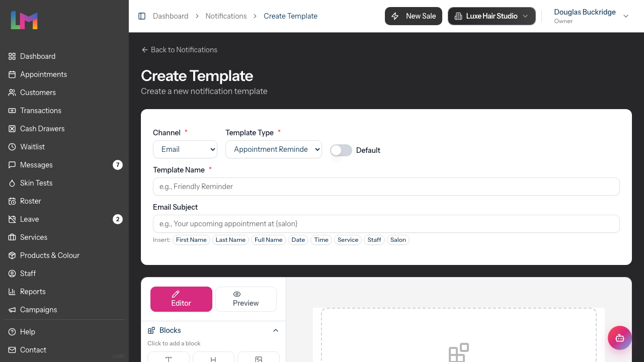Click the Leave calendar icon
The width and height of the screenshot is (644, 362).
pyautogui.click(x=12, y=219)
